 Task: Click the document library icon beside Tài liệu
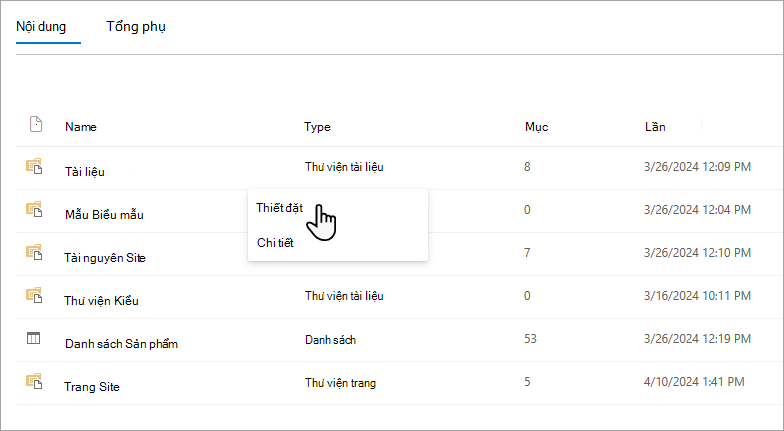[x=34, y=166]
